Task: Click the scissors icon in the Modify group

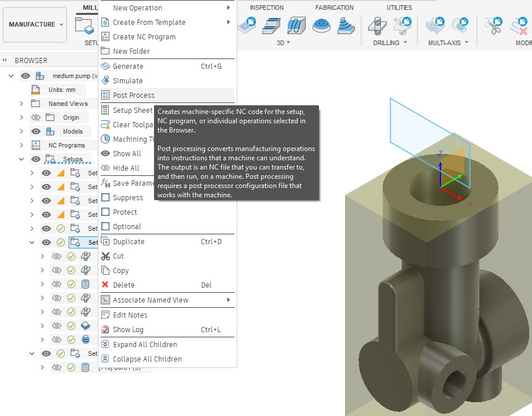Action: tap(494, 25)
